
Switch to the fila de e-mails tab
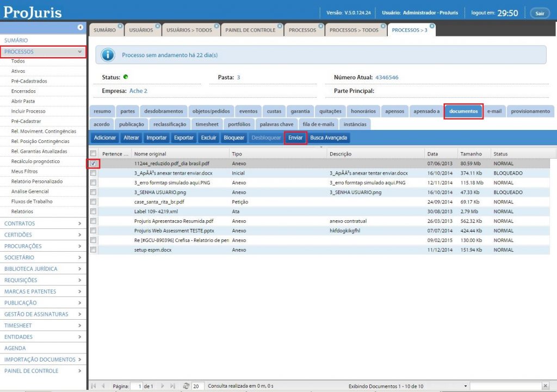(x=318, y=125)
